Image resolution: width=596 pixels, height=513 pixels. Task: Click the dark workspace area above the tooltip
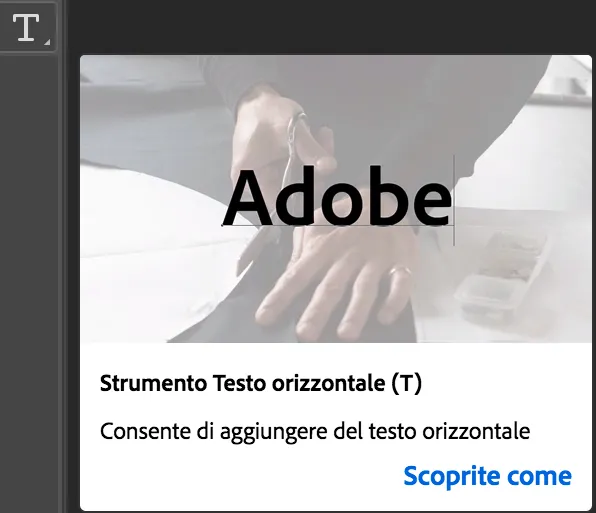point(327,27)
